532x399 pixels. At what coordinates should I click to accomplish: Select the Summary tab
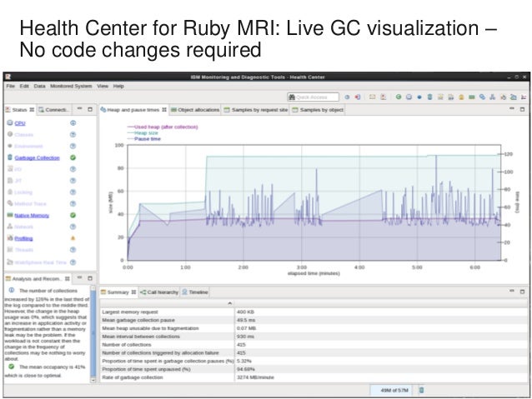click(x=118, y=292)
